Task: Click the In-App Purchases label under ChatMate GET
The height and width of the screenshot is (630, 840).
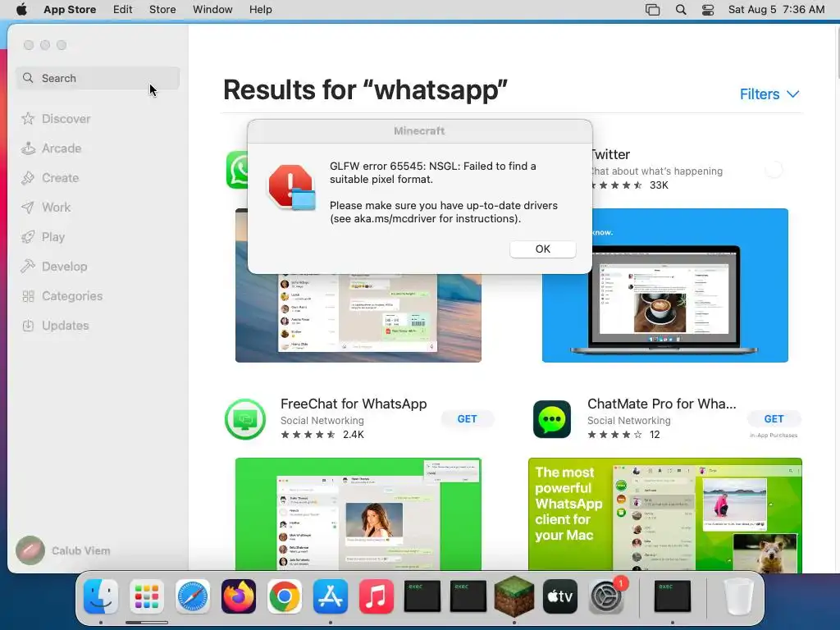Action: 774,436
